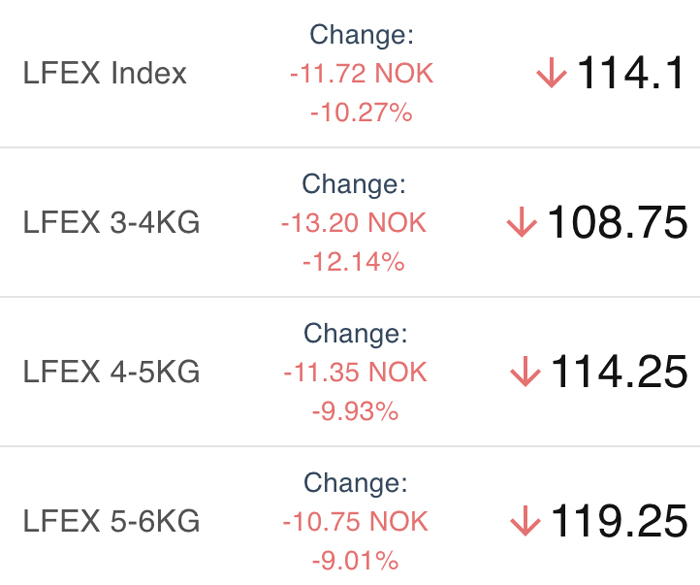Click the down arrow beside 114.1
The width and height of the screenshot is (700, 585).
tap(552, 72)
